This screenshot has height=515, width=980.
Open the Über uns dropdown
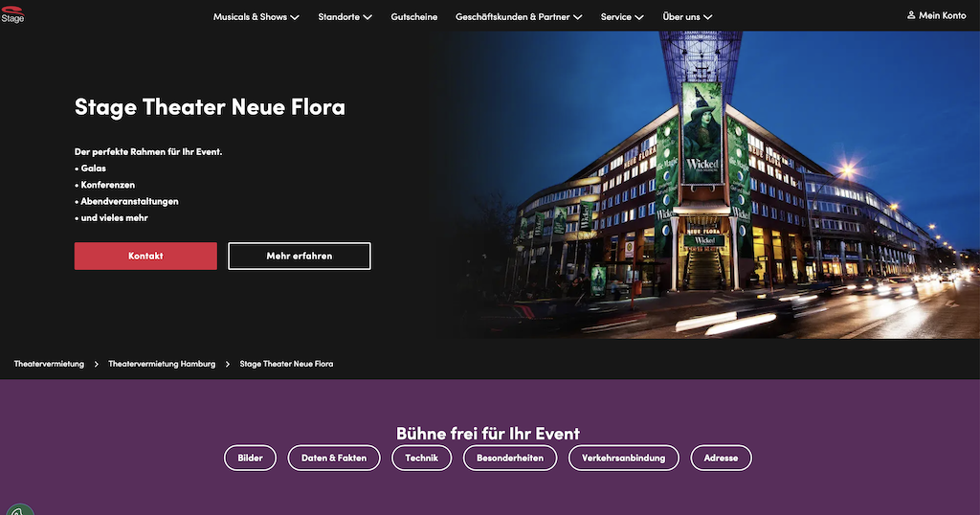(x=687, y=17)
